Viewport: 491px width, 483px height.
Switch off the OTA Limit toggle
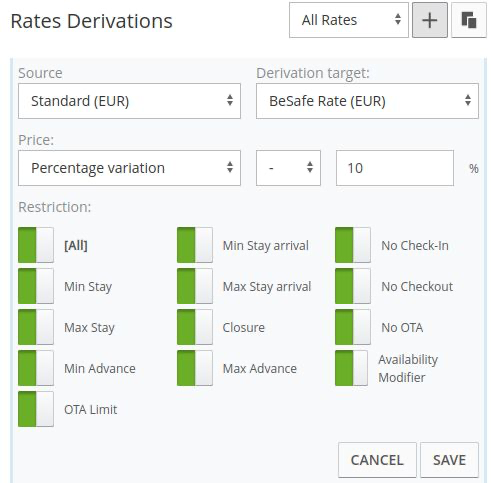click(36, 409)
